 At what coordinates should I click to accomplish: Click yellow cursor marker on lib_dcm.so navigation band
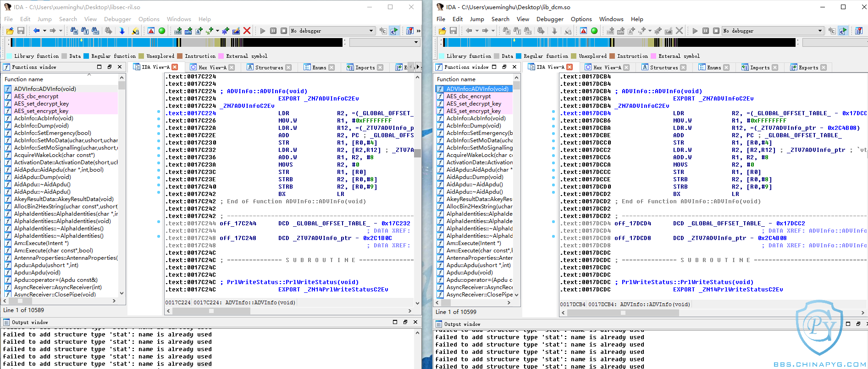514,40
